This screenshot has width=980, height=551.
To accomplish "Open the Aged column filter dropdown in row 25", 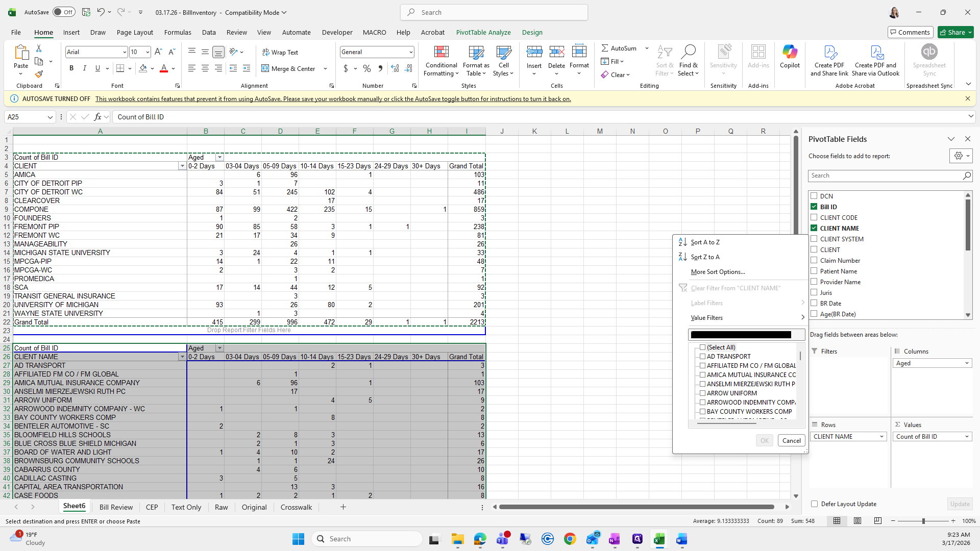I will pyautogui.click(x=219, y=348).
